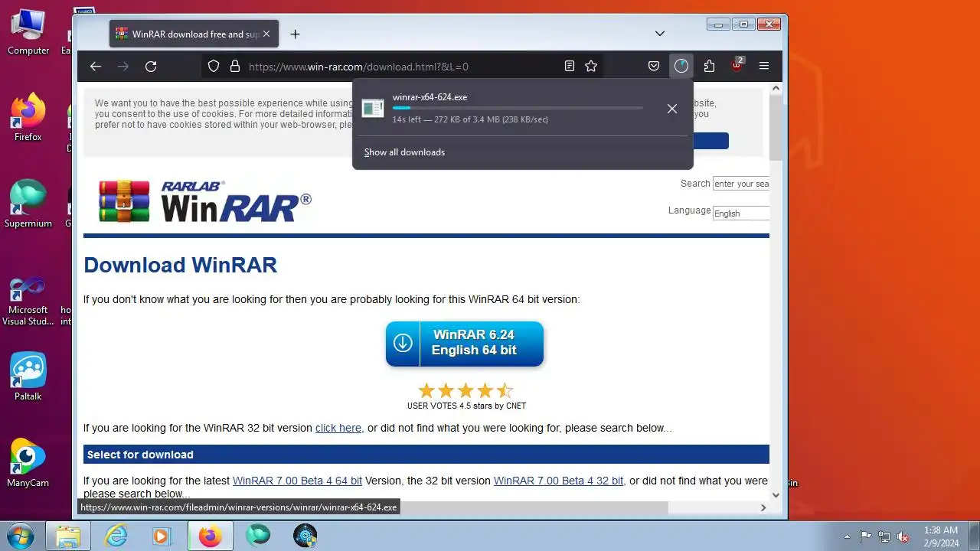Open WinRAR 7.00 Beta 4 64 bit link
Image resolution: width=980 pixels, height=551 pixels.
[297, 481]
